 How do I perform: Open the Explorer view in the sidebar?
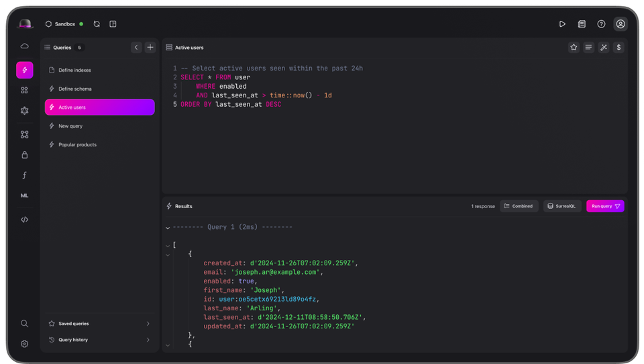(x=25, y=90)
